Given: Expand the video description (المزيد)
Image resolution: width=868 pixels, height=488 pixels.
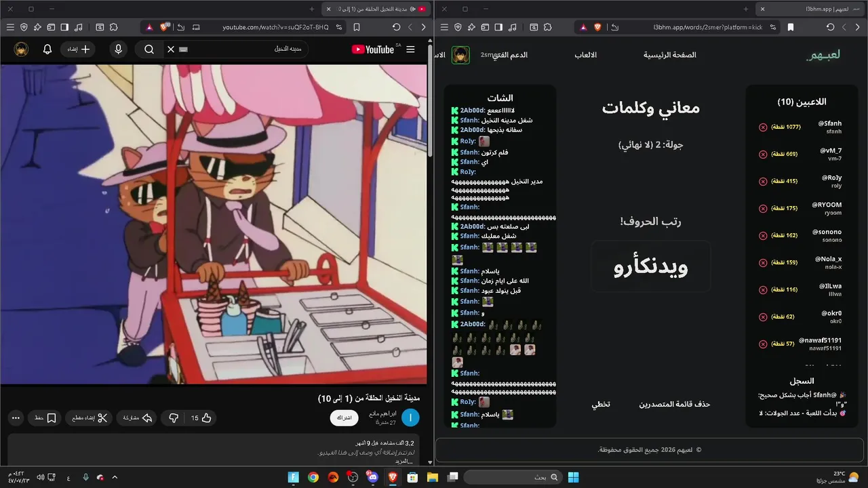Looking at the screenshot, I should tap(404, 461).
